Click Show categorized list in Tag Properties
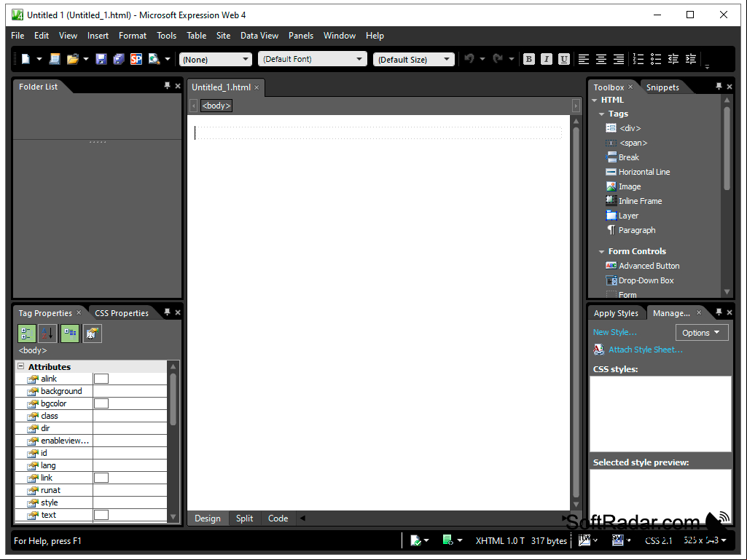This screenshot has width=747, height=560. point(27,334)
